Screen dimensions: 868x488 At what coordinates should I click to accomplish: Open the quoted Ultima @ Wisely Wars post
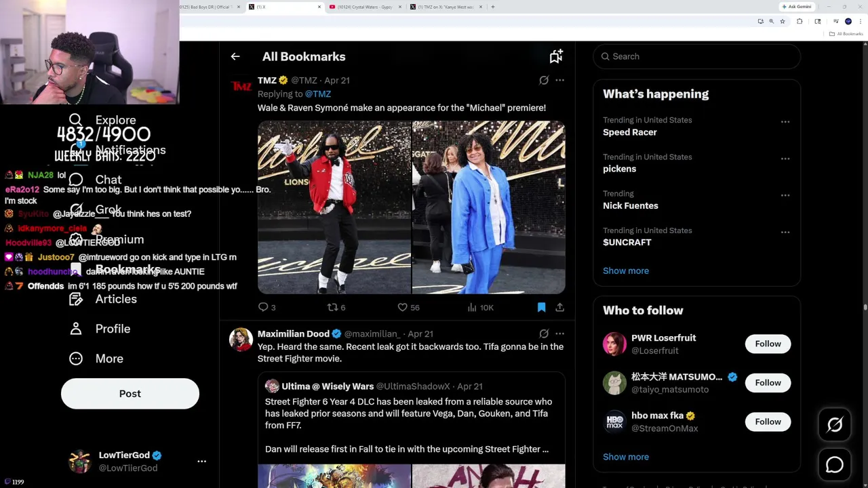coord(412,430)
